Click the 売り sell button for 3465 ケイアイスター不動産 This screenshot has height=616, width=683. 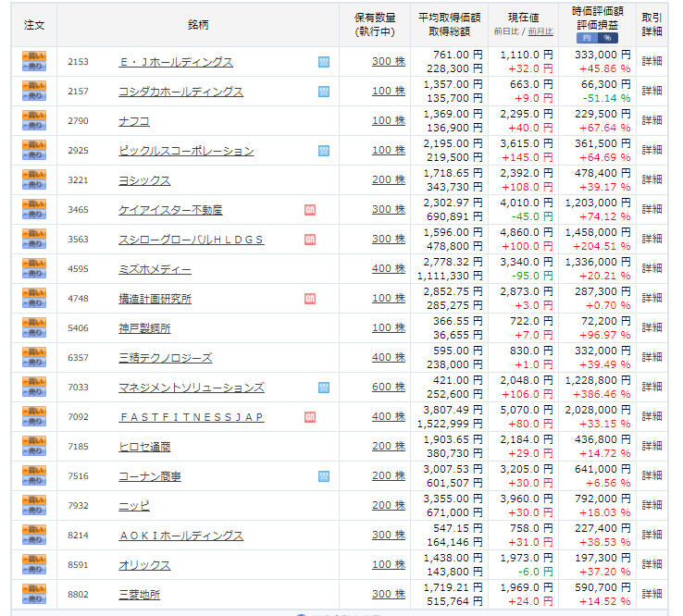click(x=34, y=215)
